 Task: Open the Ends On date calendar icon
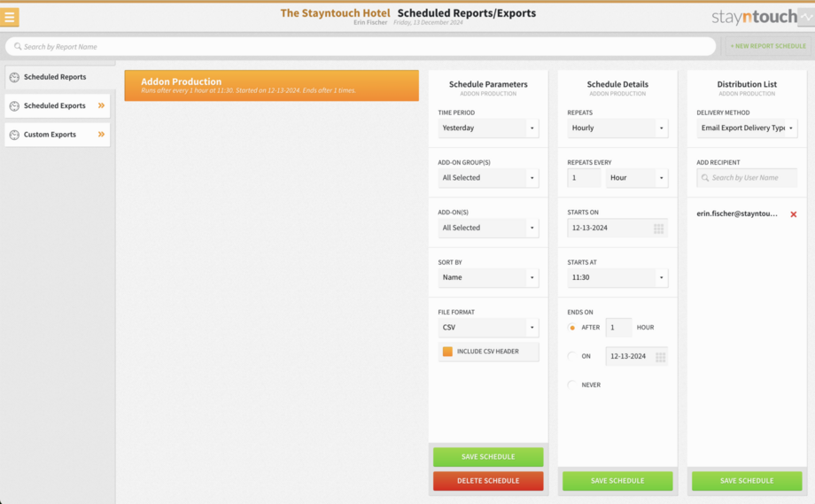click(x=661, y=357)
